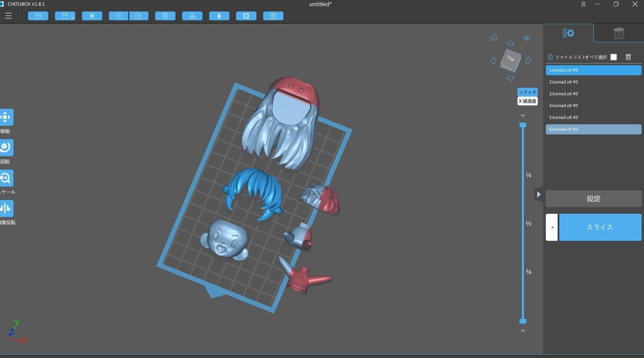
Task: Select the Scale tool icon
Action: click(x=6, y=178)
